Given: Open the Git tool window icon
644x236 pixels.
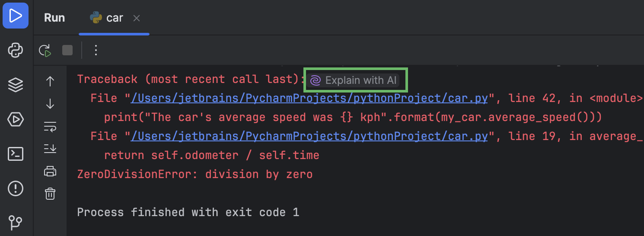Looking at the screenshot, I should tap(16, 223).
